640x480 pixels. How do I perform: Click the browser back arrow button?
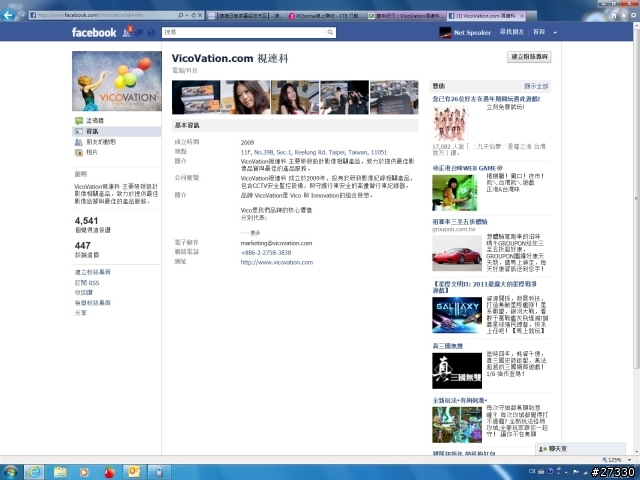tap(7, 15)
